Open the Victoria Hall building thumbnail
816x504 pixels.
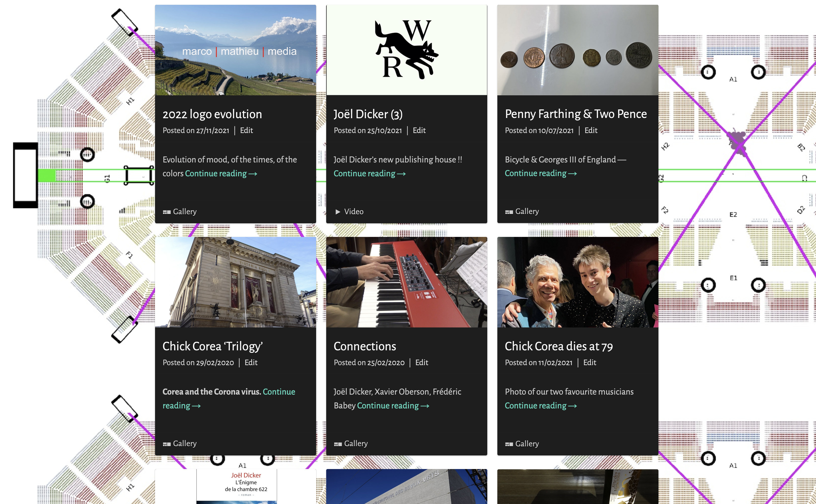[235, 282]
